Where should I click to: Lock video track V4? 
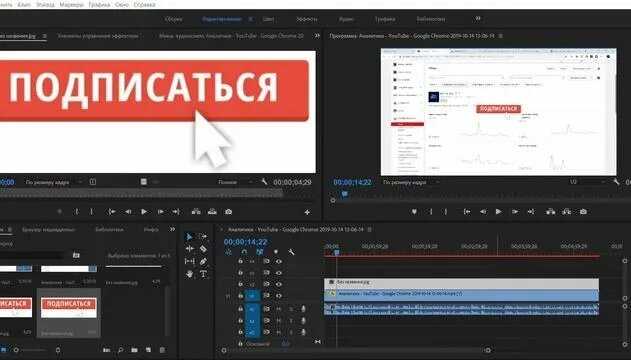(x=240, y=261)
